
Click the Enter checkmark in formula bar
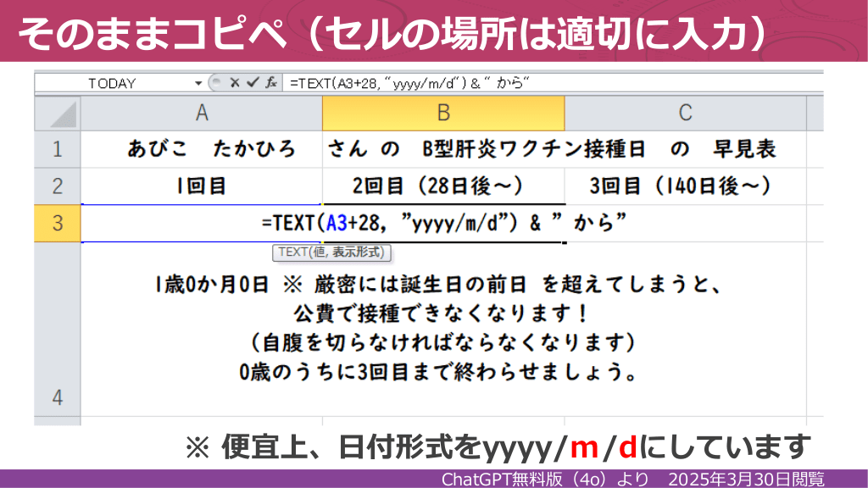pyautogui.click(x=252, y=83)
